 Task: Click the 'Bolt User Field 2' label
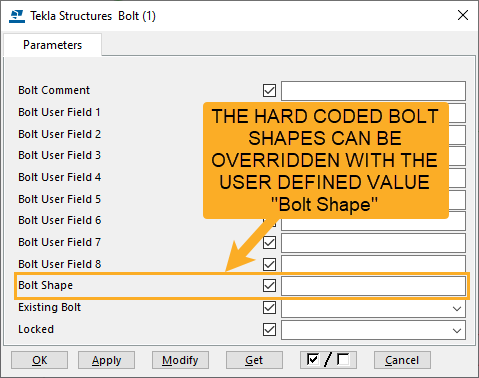coord(59,134)
